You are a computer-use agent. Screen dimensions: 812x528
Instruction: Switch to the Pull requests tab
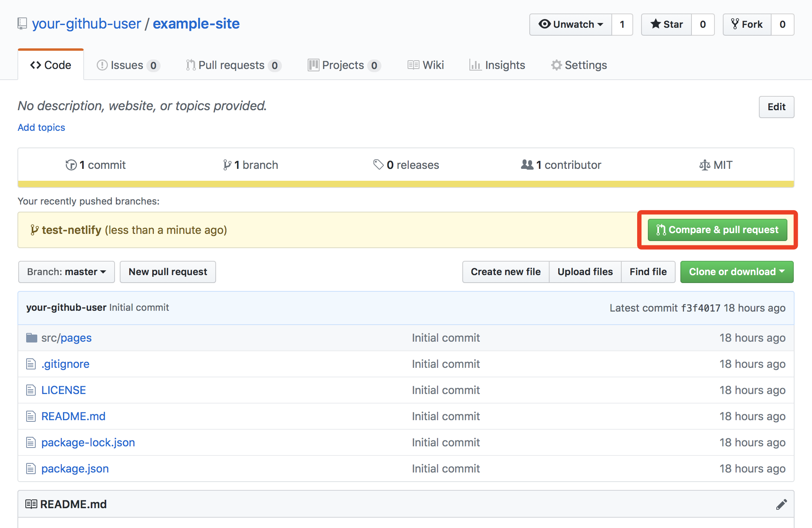point(232,65)
